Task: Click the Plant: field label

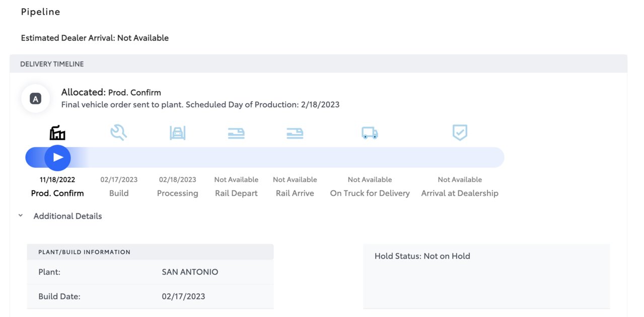Action: 49,272
